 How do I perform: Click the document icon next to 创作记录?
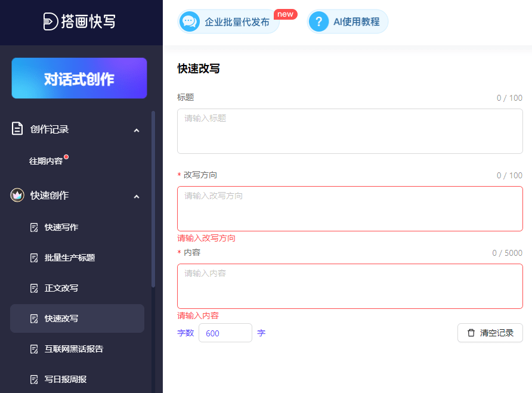pos(17,129)
